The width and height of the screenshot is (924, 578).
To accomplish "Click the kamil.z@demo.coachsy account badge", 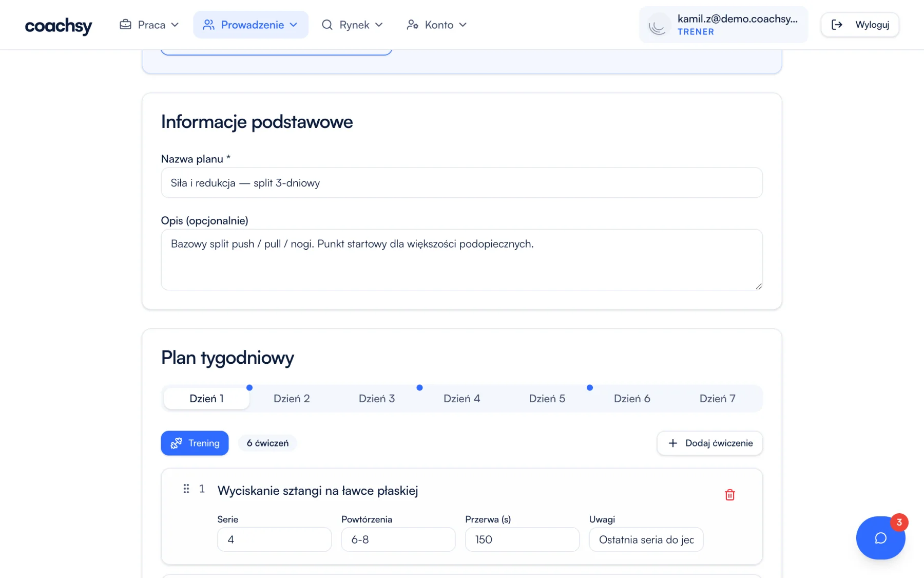I will 723,25.
